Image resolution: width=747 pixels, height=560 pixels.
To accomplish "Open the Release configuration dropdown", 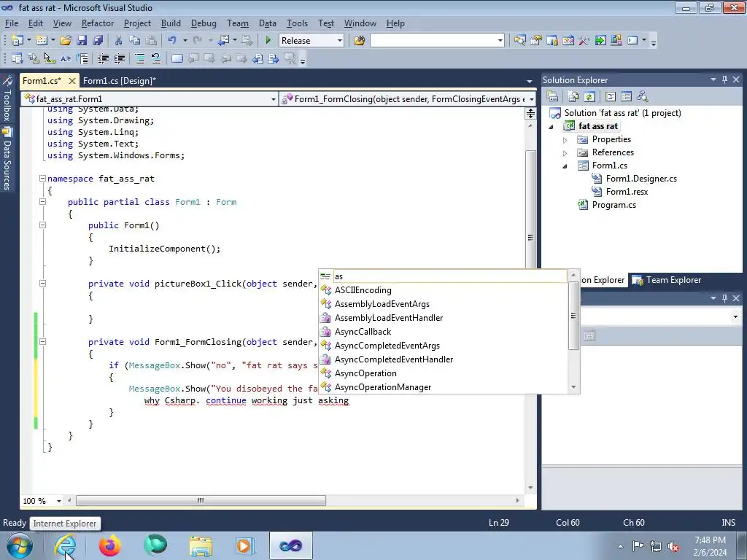I will (x=340, y=41).
